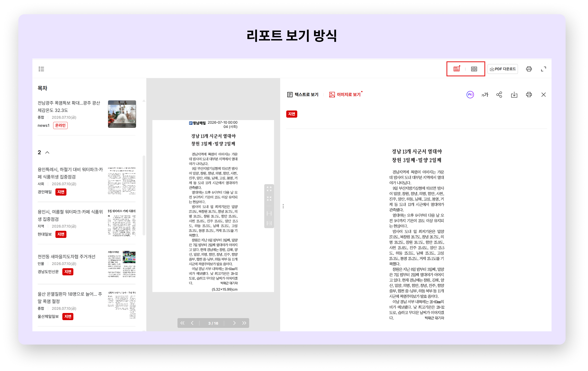Viewport: 588px width, 371px height.
Task: Switch to the single-pane report view icon
Action: [456, 69]
